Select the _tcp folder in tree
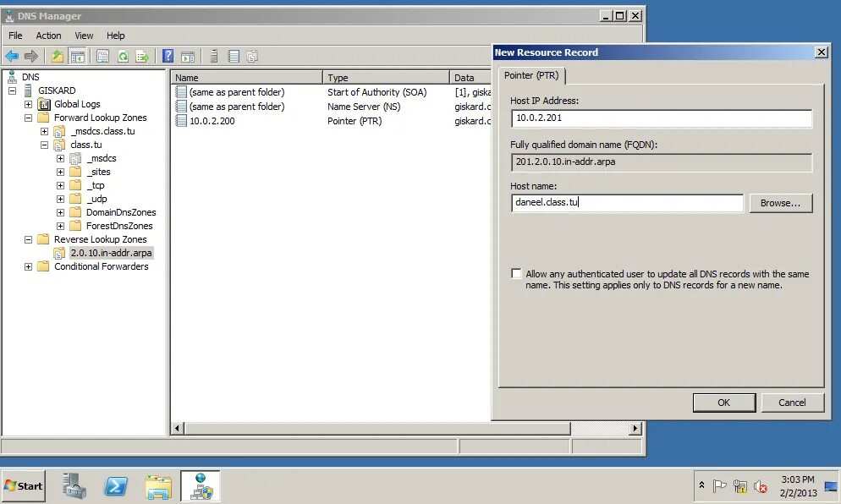Image resolution: width=841 pixels, height=504 pixels. click(96, 185)
